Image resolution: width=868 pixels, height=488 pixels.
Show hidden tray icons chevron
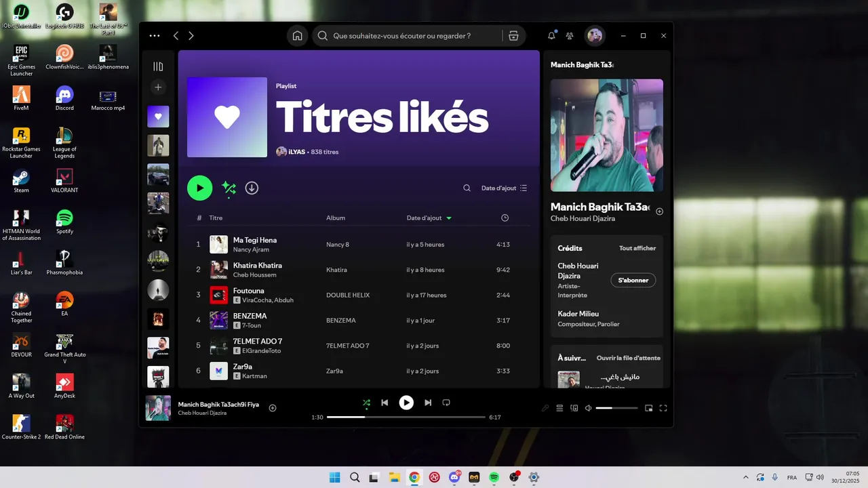pos(746,477)
